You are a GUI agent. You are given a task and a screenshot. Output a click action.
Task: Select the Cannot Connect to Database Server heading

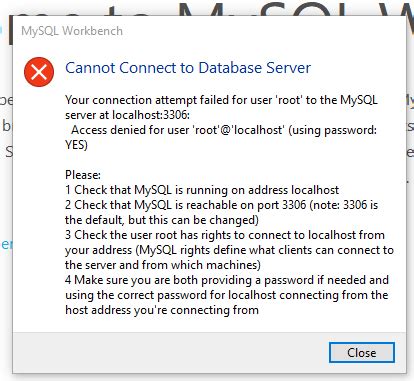pos(188,68)
